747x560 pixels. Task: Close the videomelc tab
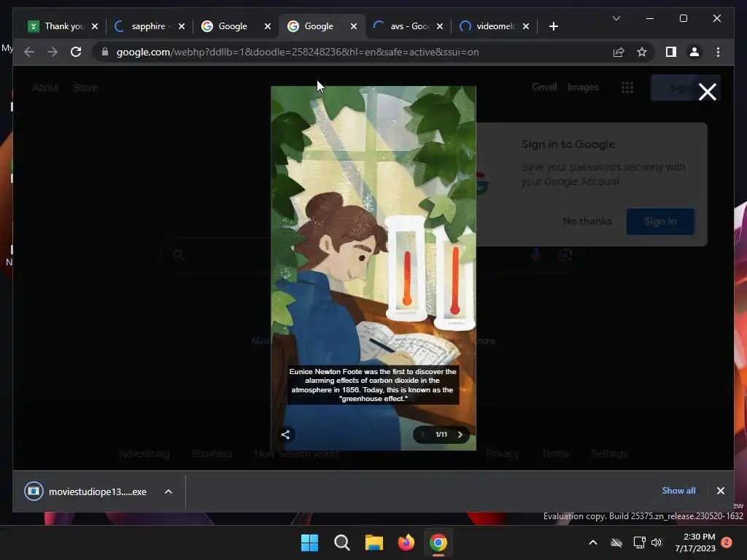click(525, 26)
